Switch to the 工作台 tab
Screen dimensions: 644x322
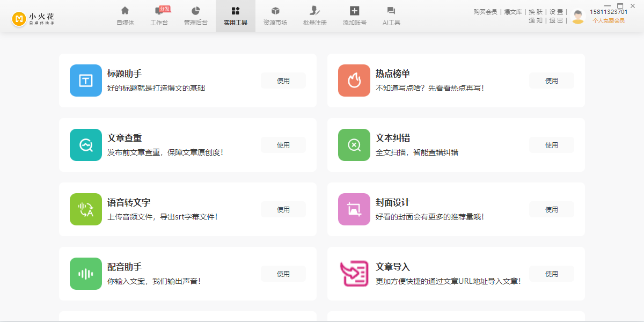[x=159, y=16]
